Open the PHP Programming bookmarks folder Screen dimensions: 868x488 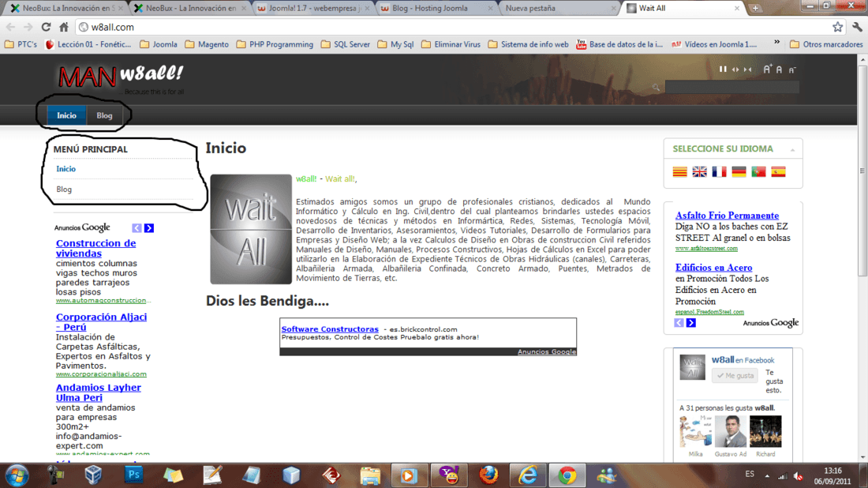coord(275,44)
